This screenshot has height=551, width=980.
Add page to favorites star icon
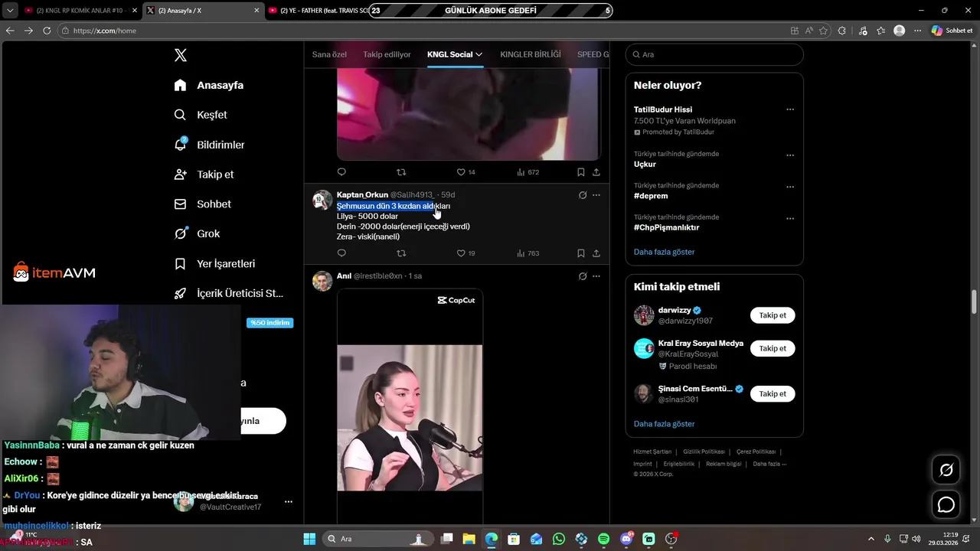click(824, 31)
